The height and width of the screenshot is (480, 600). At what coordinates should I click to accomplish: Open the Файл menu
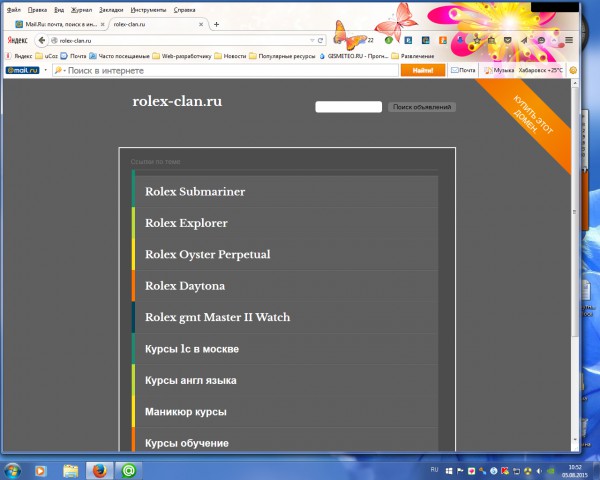[x=14, y=10]
